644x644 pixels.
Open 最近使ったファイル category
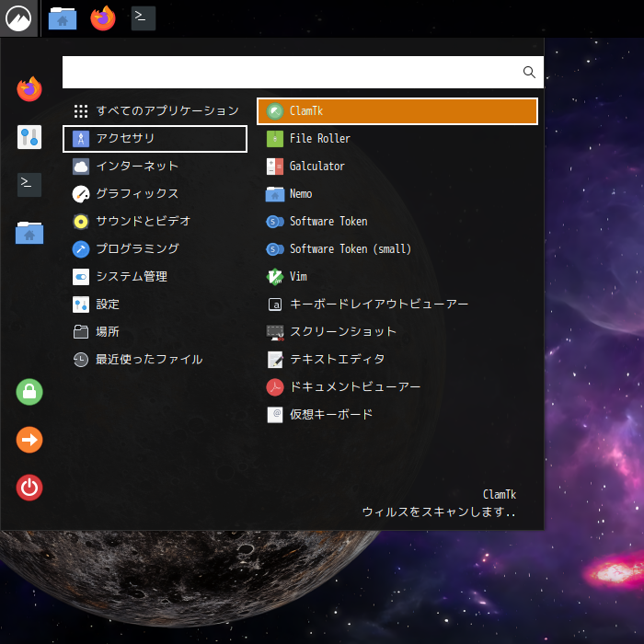[155, 360]
